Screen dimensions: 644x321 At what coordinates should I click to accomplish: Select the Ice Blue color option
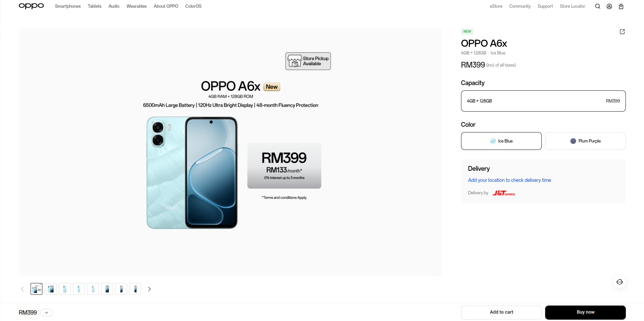click(x=501, y=141)
